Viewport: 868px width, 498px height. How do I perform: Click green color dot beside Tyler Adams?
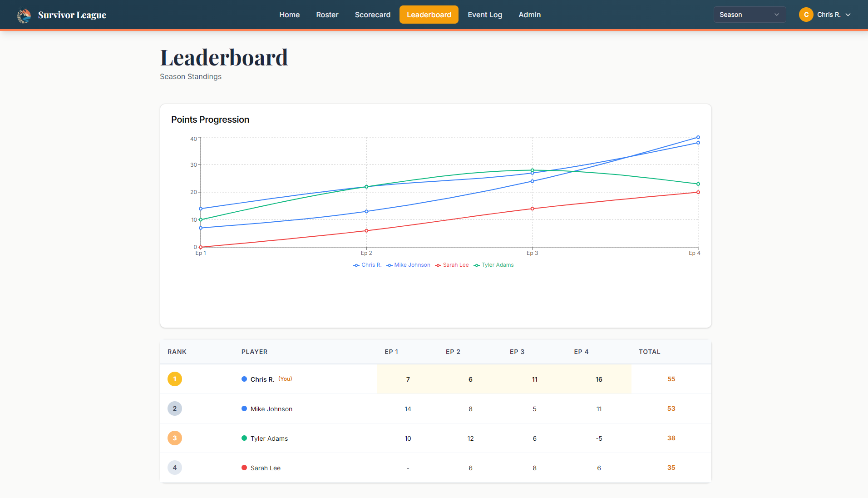(x=244, y=438)
